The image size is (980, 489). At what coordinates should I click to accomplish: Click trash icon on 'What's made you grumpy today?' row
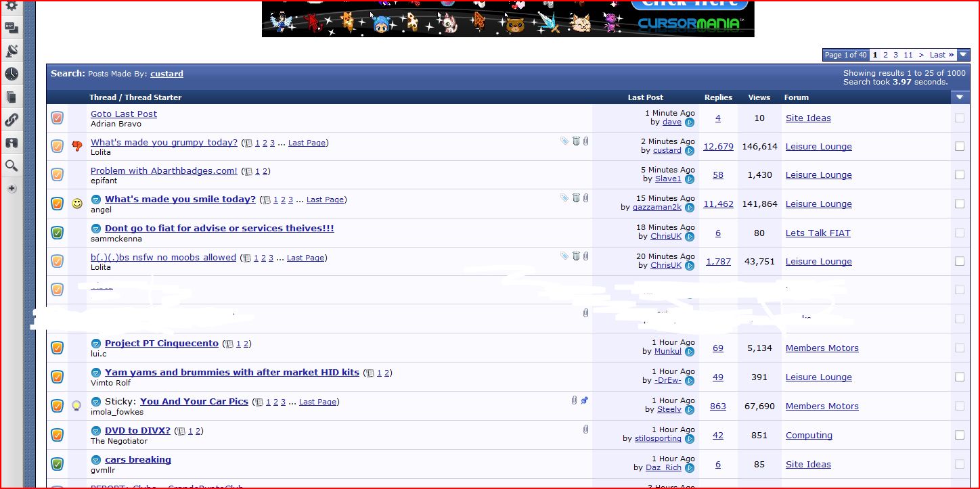(575, 141)
